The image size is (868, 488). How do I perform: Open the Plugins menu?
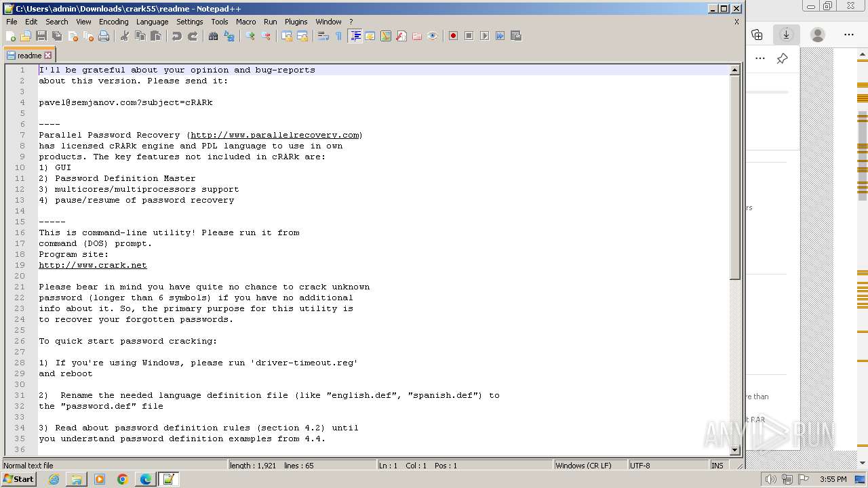tap(296, 22)
